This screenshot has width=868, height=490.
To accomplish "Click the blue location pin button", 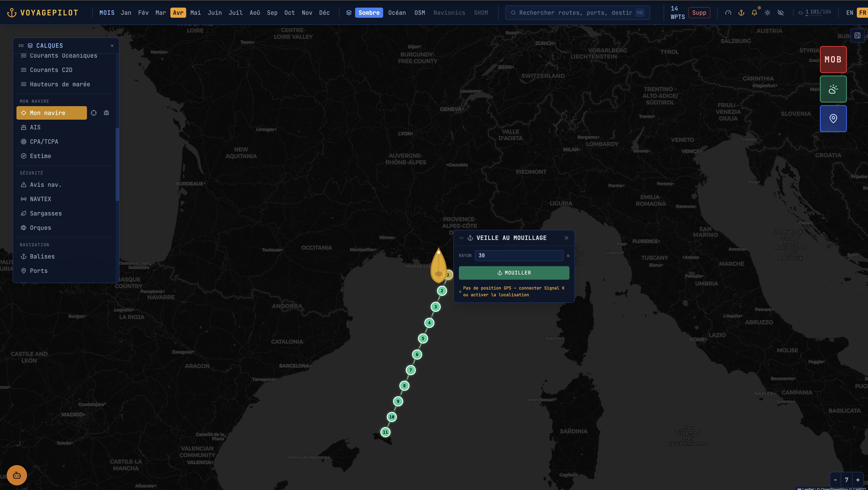I will 833,119.
